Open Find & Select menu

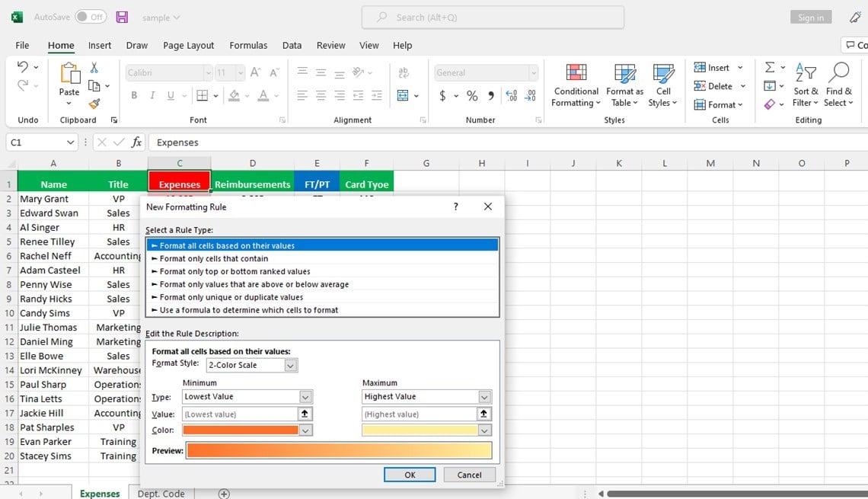click(x=839, y=85)
